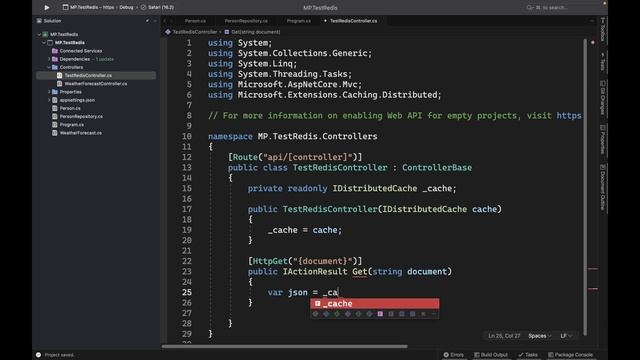Select WeatherForecast.cs in Solution tree
Viewport: 640px width, 360px height.
81,133
